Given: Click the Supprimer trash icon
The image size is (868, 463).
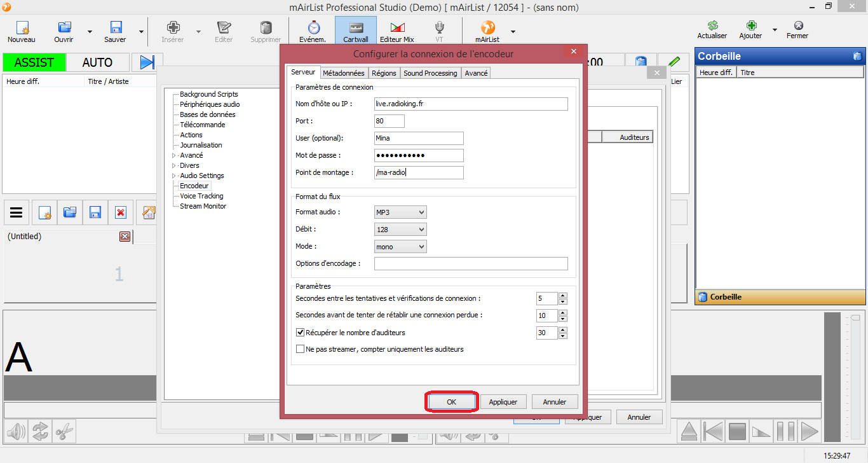Looking at the screenshot, I should click(266, 27).
